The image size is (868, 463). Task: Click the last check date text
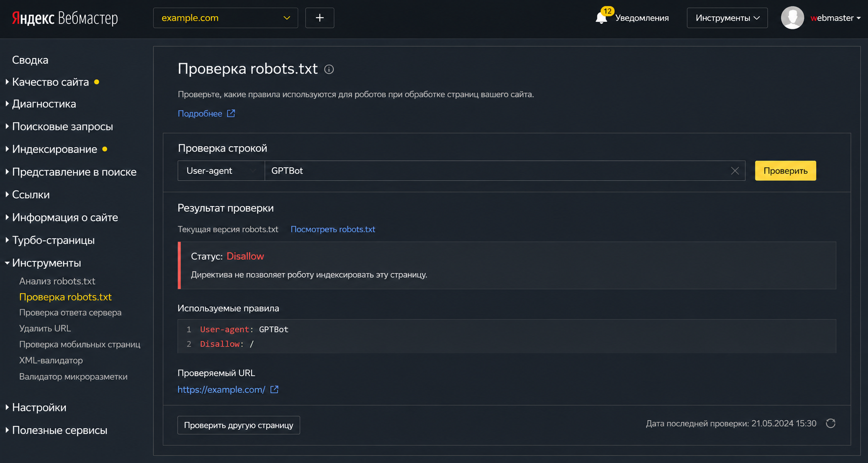click(x=731, y=424)
